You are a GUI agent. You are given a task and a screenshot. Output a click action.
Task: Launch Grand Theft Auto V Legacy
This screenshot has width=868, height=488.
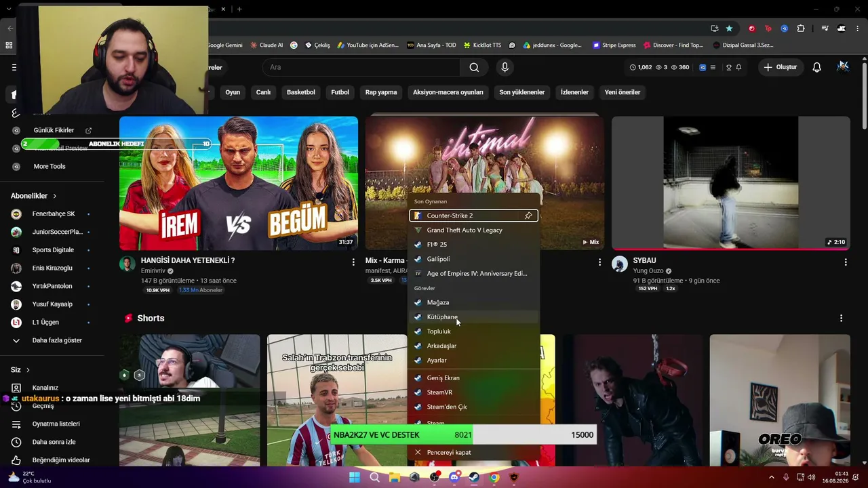[x=473, y=230]
